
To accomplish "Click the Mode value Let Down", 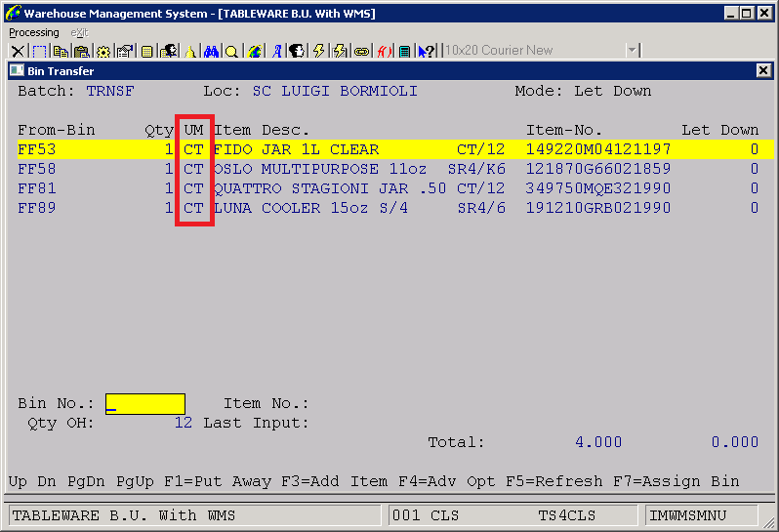I will tap(613, 91).
